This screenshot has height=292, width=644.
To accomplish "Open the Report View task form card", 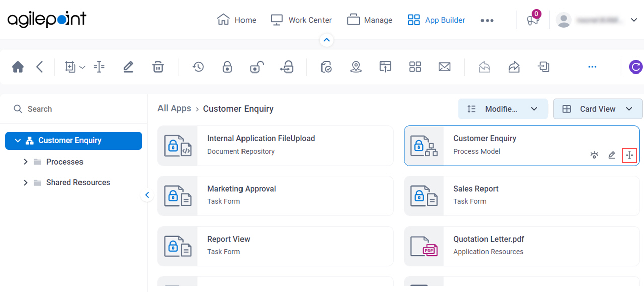I will point(276,246).
